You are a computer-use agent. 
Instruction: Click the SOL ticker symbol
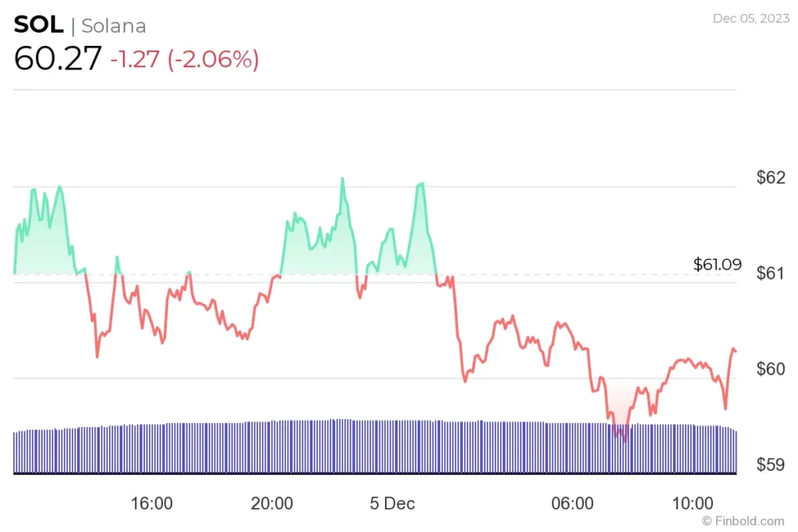[38, 24]
